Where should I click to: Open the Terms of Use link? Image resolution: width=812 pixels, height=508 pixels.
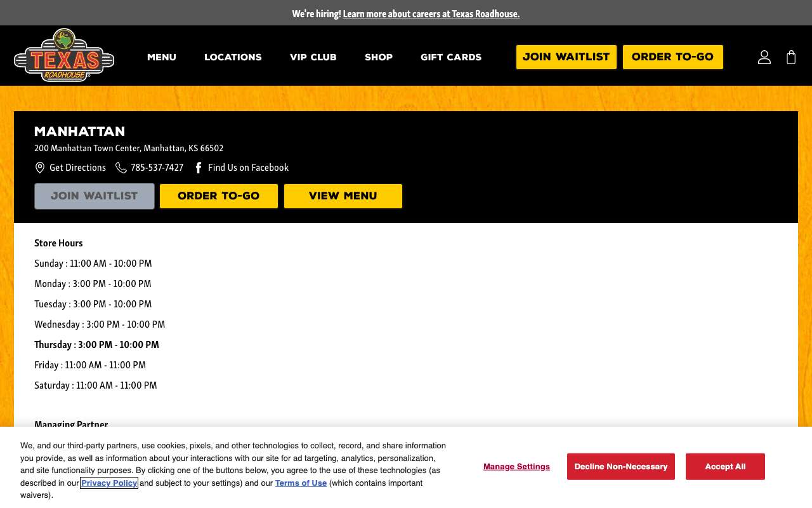[301, 483]
